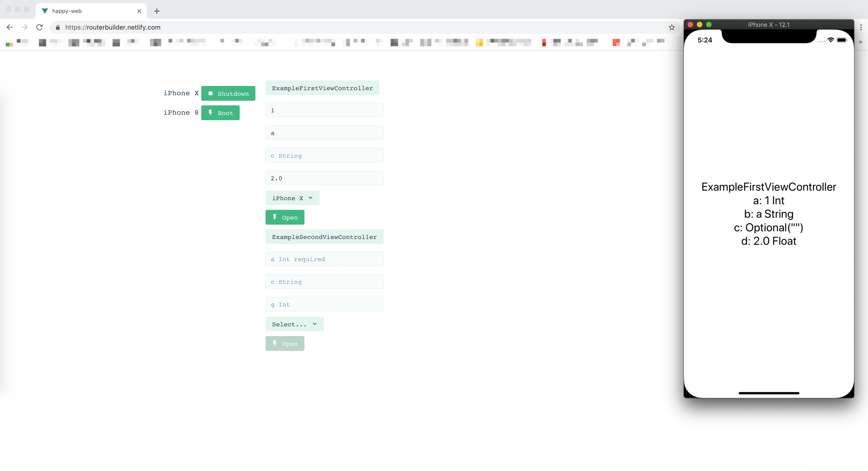Close the happy-web tab

(x=139, y=11)
